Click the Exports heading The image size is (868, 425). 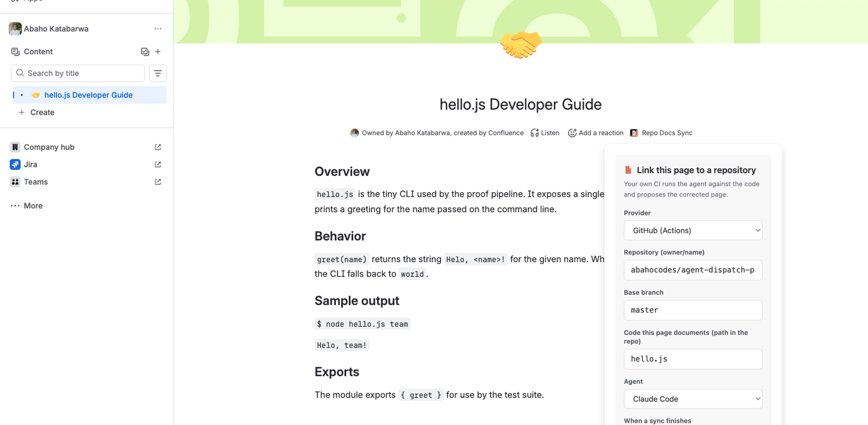(x=337, y=372)
